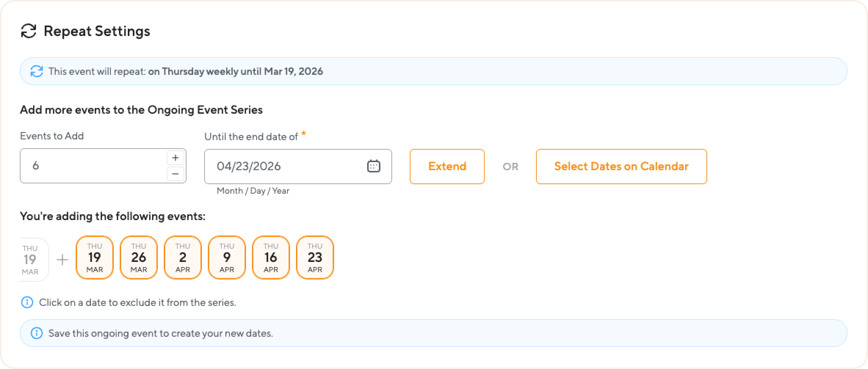Screen dimensions: 868x369
Task: Click the info icon in save notice
Action: [37, 333]
